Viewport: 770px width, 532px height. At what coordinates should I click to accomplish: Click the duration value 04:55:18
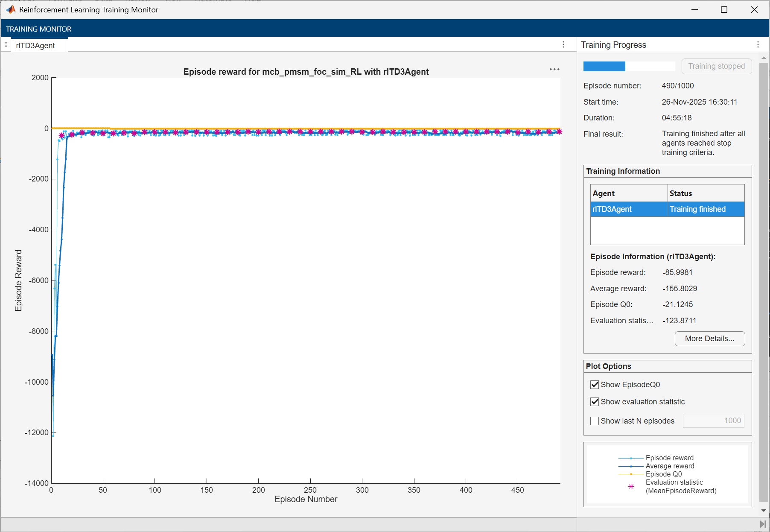(x=677, y=118)
